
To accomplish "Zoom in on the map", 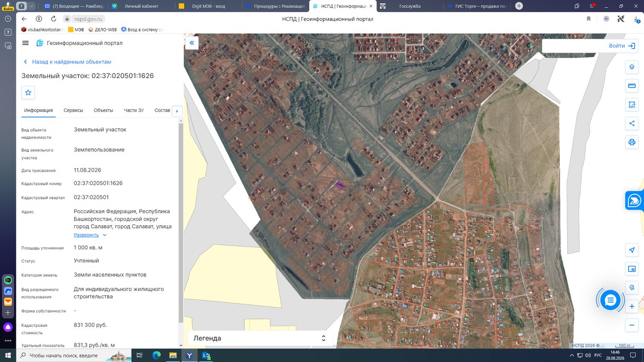I will 632,306.
